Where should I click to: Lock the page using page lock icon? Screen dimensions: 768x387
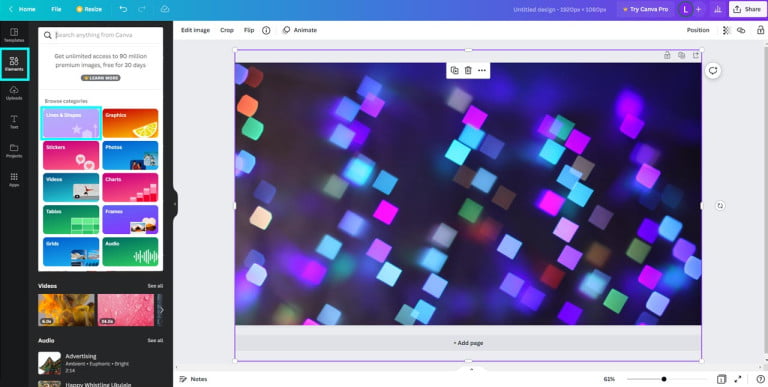point(667,55)
